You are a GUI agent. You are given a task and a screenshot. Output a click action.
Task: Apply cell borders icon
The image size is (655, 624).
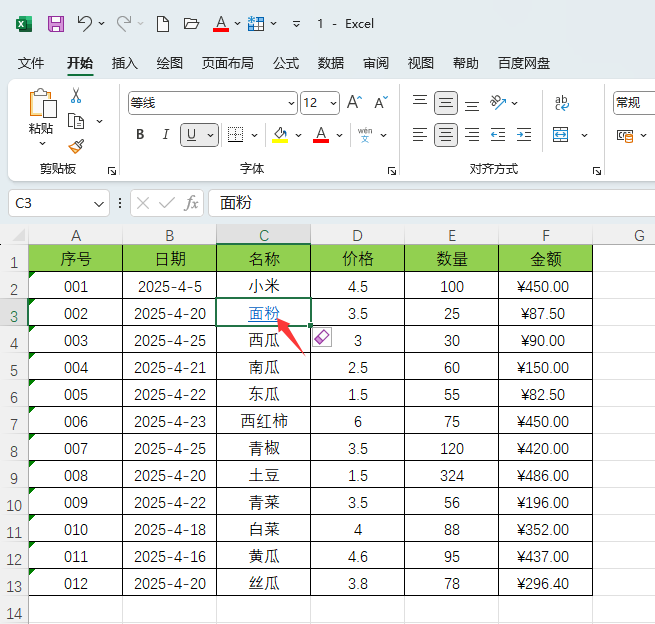pos(235,134)
